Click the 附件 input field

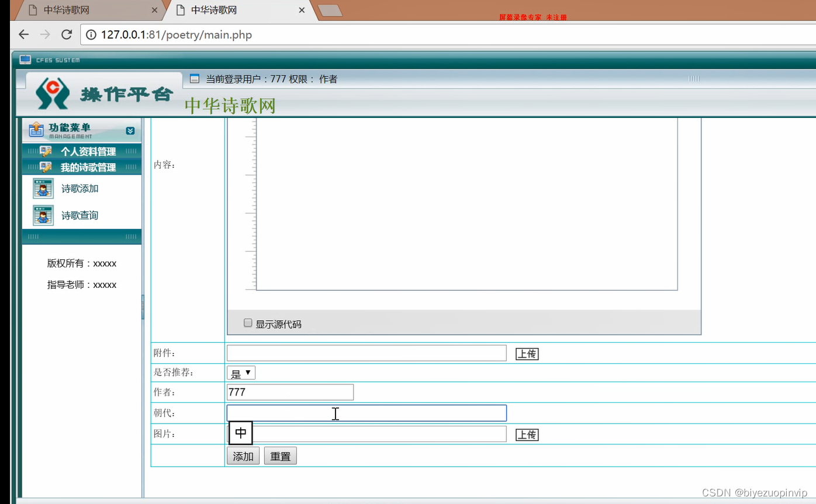(x=366, y=353)
